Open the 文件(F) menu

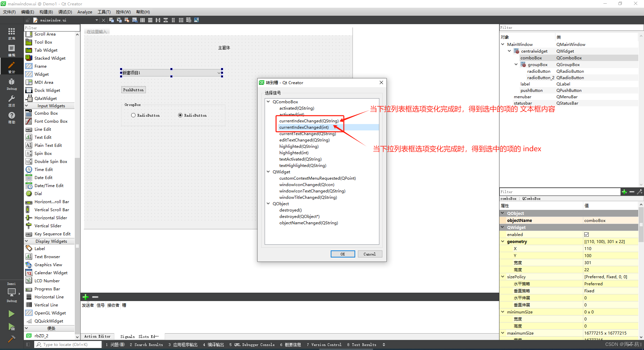point(9,12)
